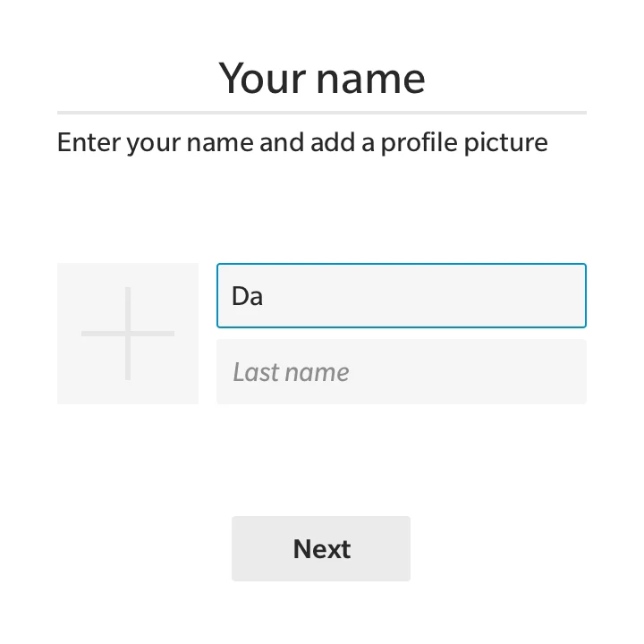Viewport: 644px width, 644px height.
Task: Click the divider line under the heading
Action: click(x=322, y=113)
